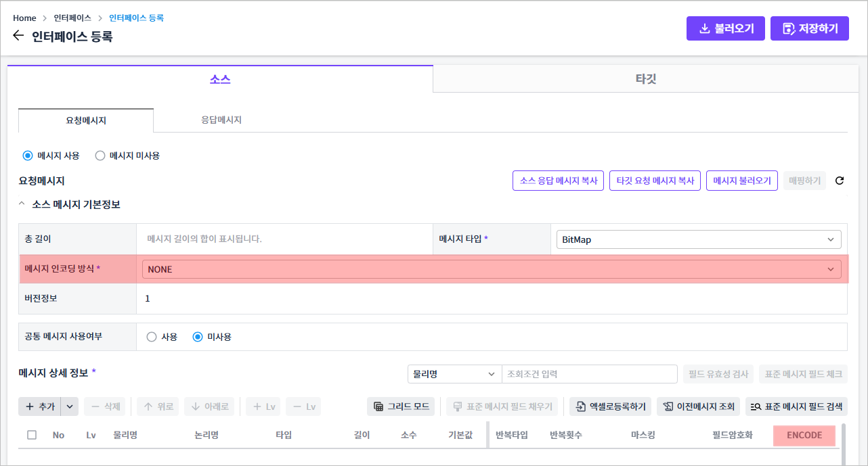The height and width of the screenshot is (466, 868).
Task: Open the dropdown arrow next to 추가
Action: coord(70,406)
